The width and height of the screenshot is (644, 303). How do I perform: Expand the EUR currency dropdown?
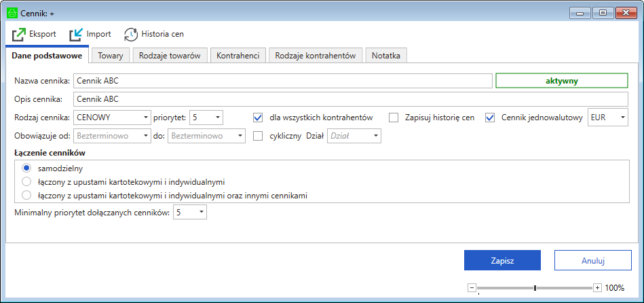point(608,118)
